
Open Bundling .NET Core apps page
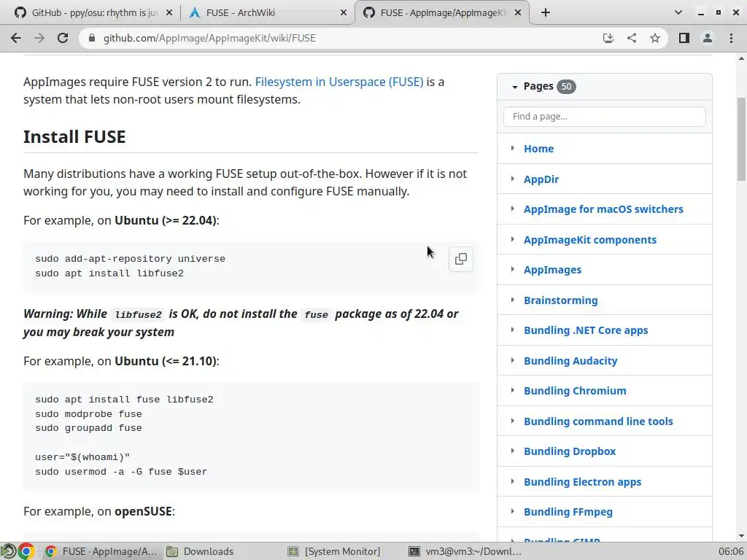point(586,330)
